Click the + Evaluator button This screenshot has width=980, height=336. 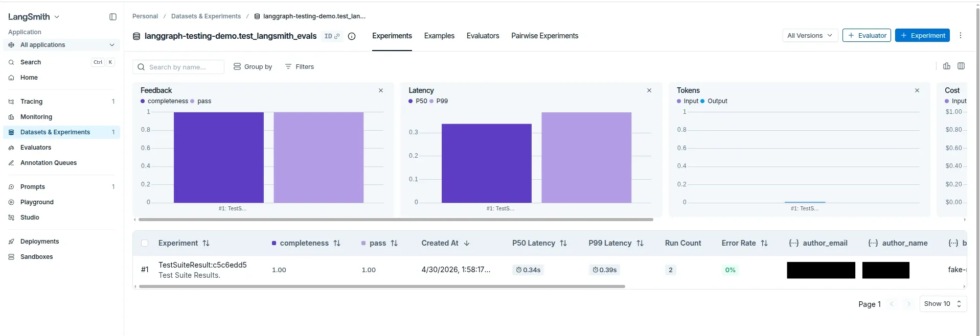click(867, 35)
